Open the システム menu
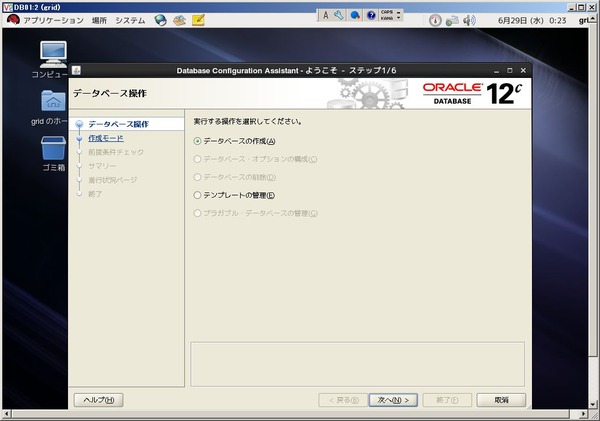Viewport: 600px width, 421px height. pos(130,20)
